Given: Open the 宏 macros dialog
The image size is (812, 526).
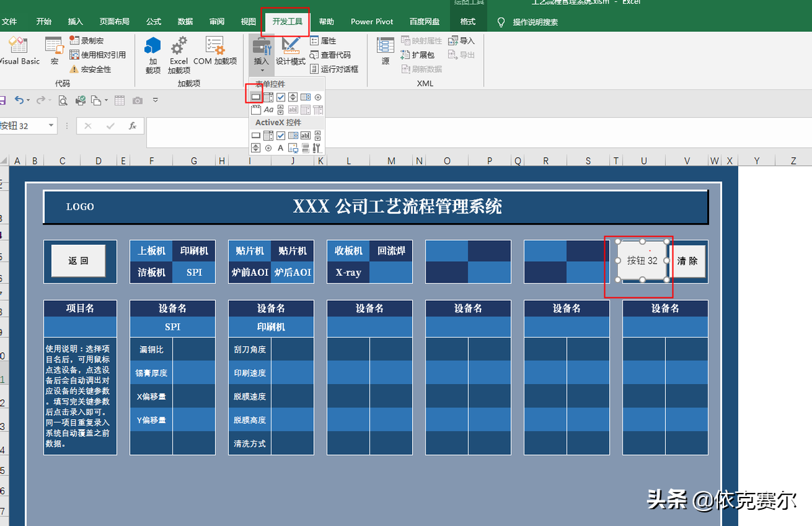Looking at the screenshot, I should coord(54,51).
